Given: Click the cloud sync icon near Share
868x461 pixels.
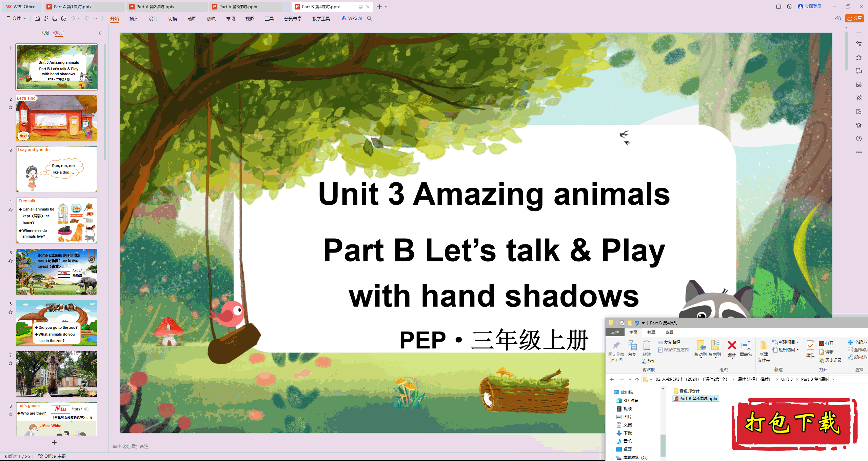Looking at the screenshot, I should [x=838, y=18].
